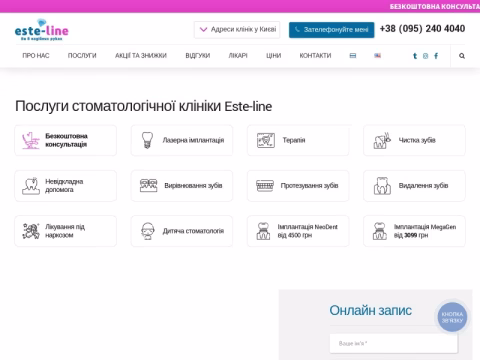This screenshot has width=480, height=360.
Task: Switch language via the blue-white flag icon
Action: tap(353, 56)
